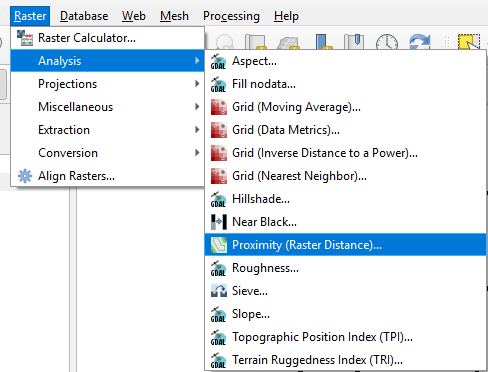This screenshot has width=488, height=372.
Task: Open the Mesh menu
Action: (x=174, y=16)
